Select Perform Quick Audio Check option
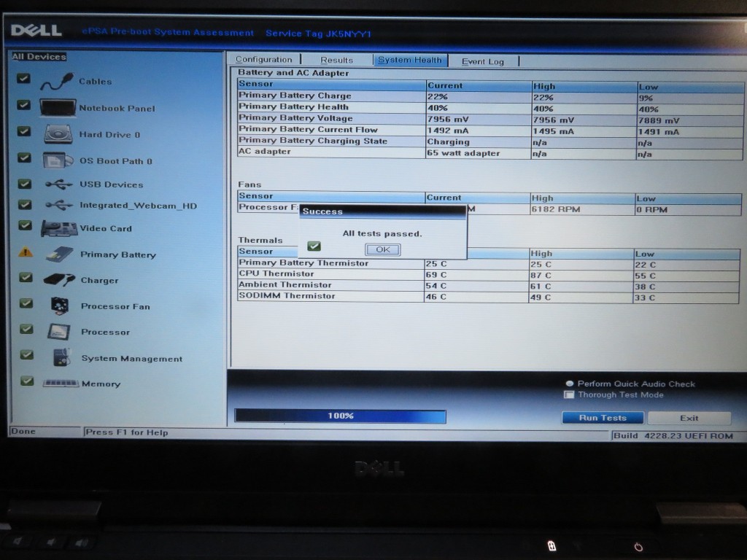Image resolution: width=747 pixels, height=560 pixels. [x=569, y=384]
